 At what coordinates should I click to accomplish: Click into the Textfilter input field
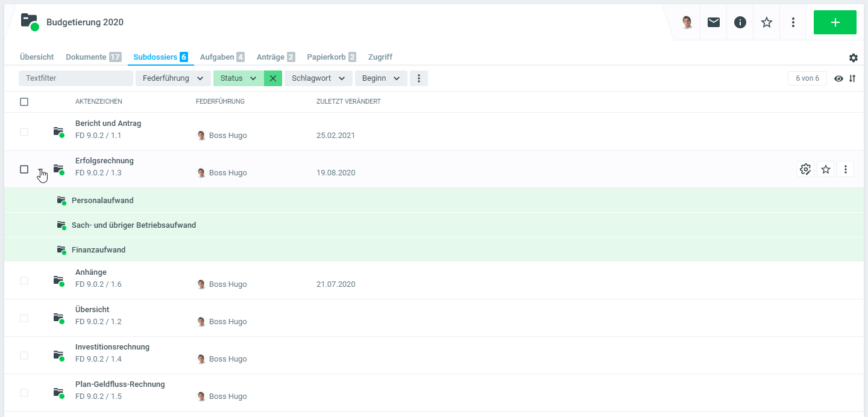(x=75, y=78)
